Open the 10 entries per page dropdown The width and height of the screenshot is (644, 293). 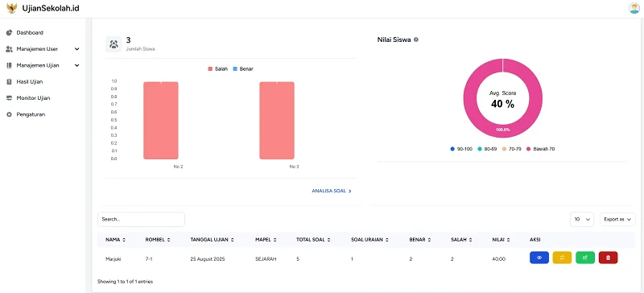tap(582, 220)
